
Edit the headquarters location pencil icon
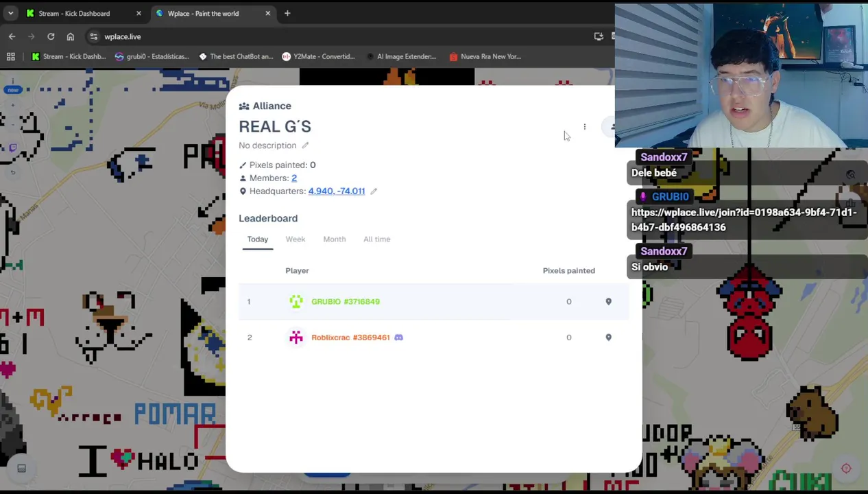(x=374, y=191)
